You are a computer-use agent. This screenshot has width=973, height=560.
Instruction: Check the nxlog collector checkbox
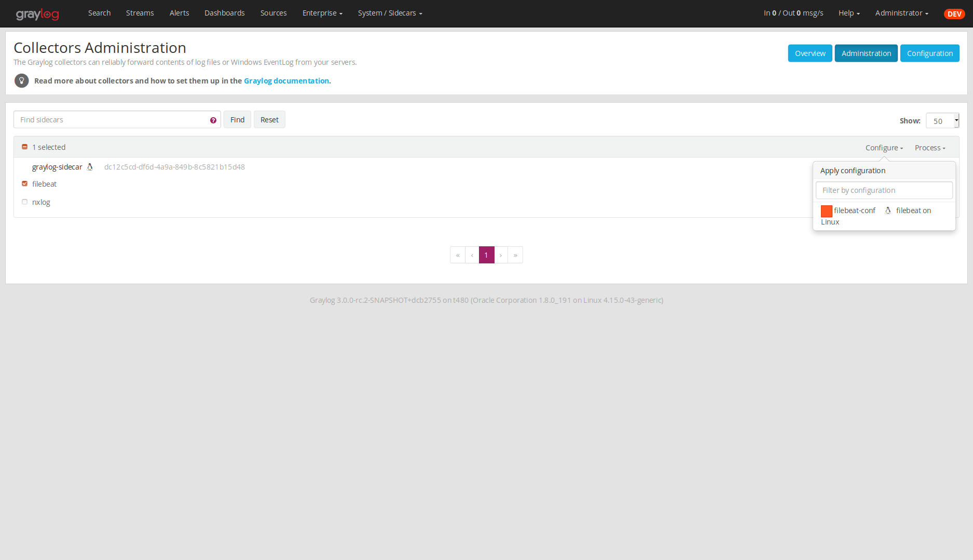point(24,202)
